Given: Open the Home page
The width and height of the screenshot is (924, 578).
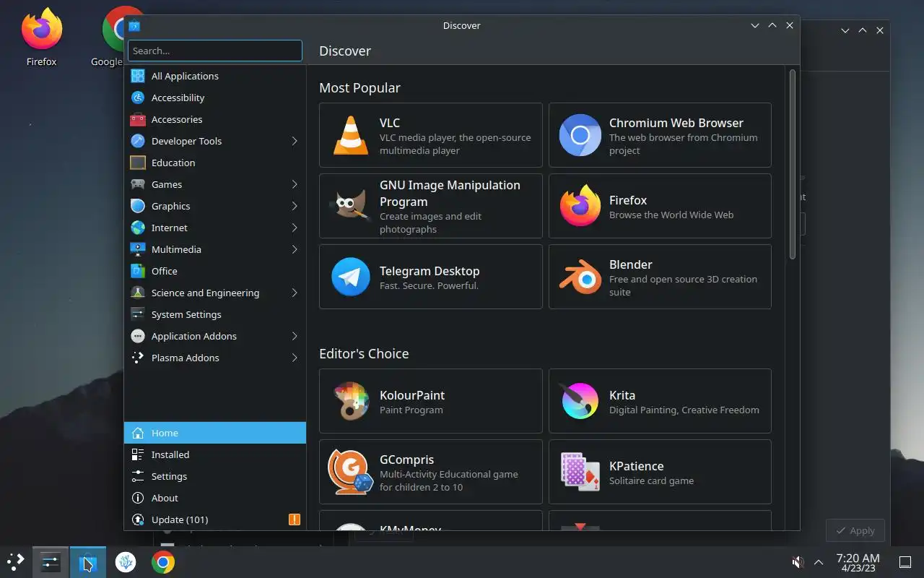Looking at the screenshot, I should click(x=215, y=433).
